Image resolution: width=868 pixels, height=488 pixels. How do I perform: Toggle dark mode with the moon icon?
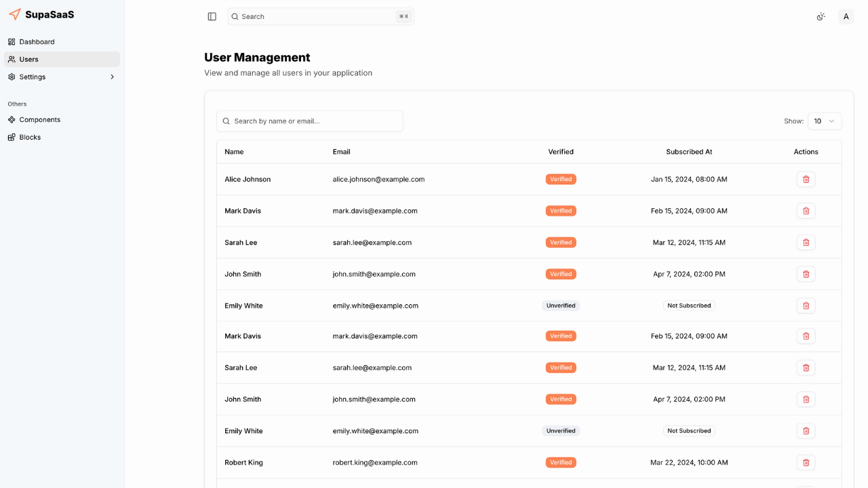pyautogui.click(x=821, y=16)
